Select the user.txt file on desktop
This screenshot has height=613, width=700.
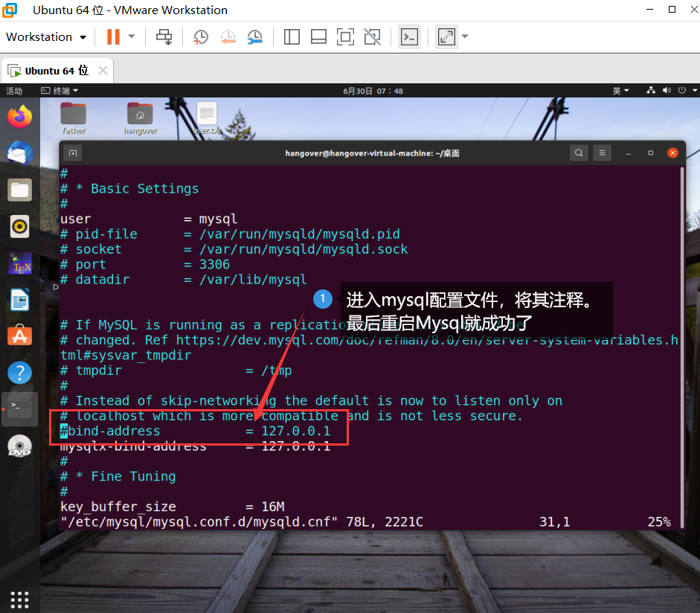pyautogui.click(x=207, y=119)
